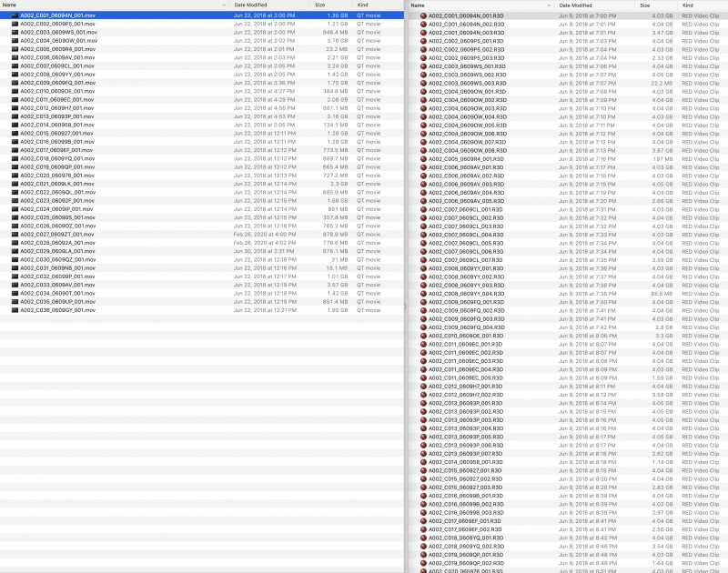Click the RED icon of A002_C019_0609QP_002.R3D
The image size is (728, 573).
tap(423, 563)
